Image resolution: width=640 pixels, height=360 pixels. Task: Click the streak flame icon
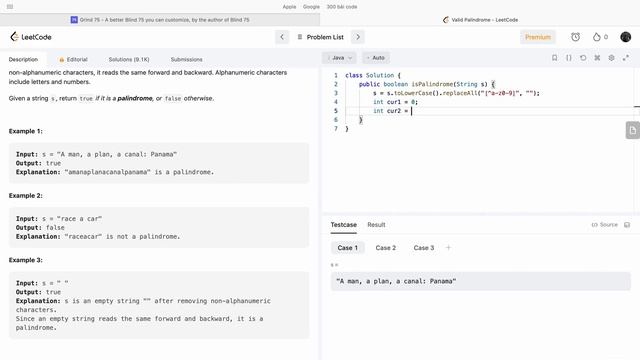597,37
